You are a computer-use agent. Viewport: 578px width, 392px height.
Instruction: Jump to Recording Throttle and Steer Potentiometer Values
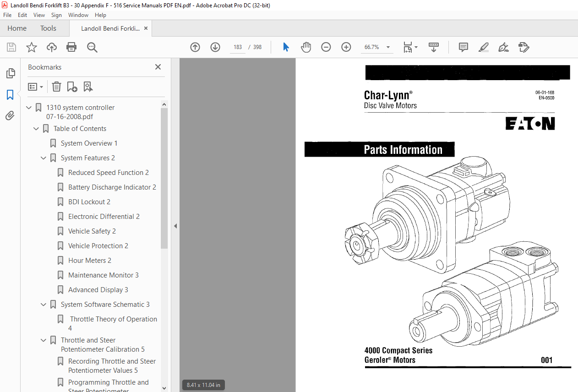[x=112, y=365]
